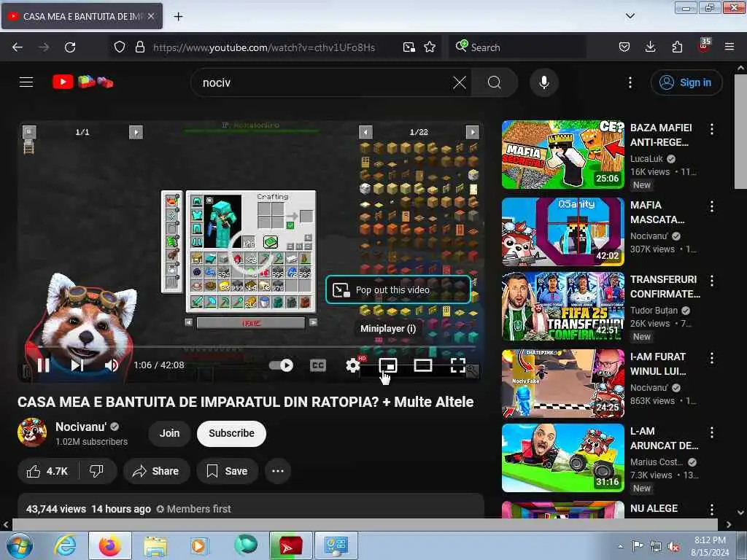Show site security padlock info

click(x=139, y=47)
